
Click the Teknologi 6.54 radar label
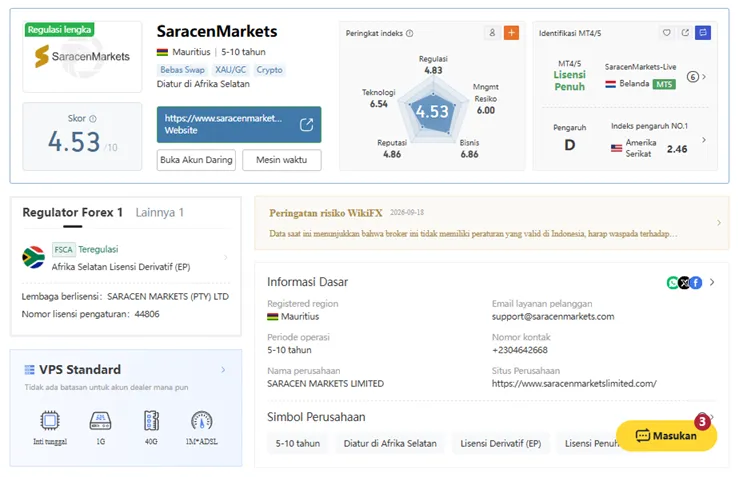(379, 98)
